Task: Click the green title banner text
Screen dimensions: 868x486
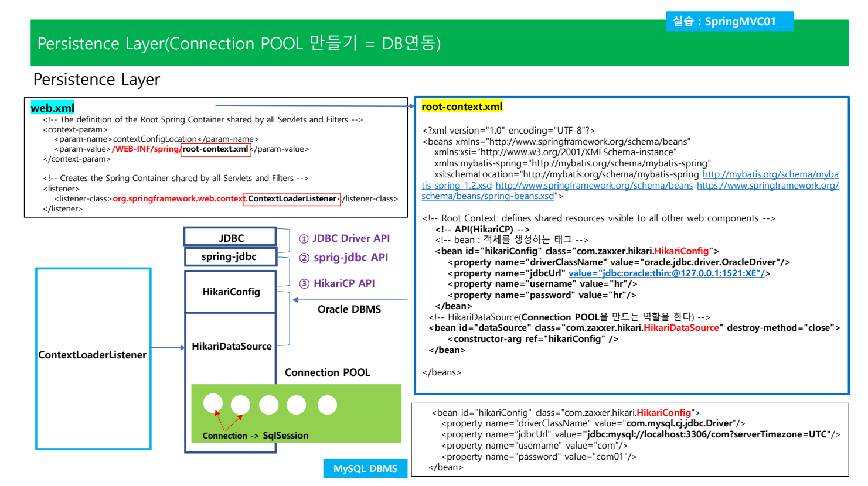Action: pyautogui.click(x=239, y=43)
